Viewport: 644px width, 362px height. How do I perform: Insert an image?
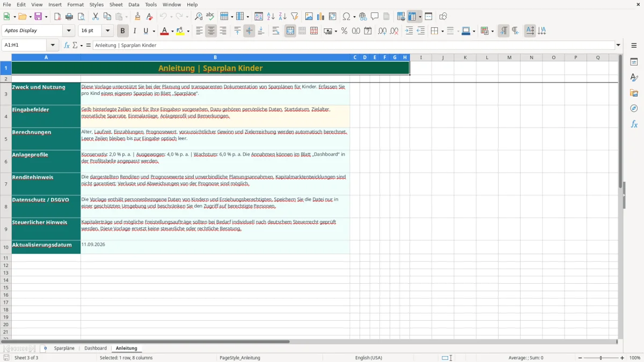click(309, 17)
